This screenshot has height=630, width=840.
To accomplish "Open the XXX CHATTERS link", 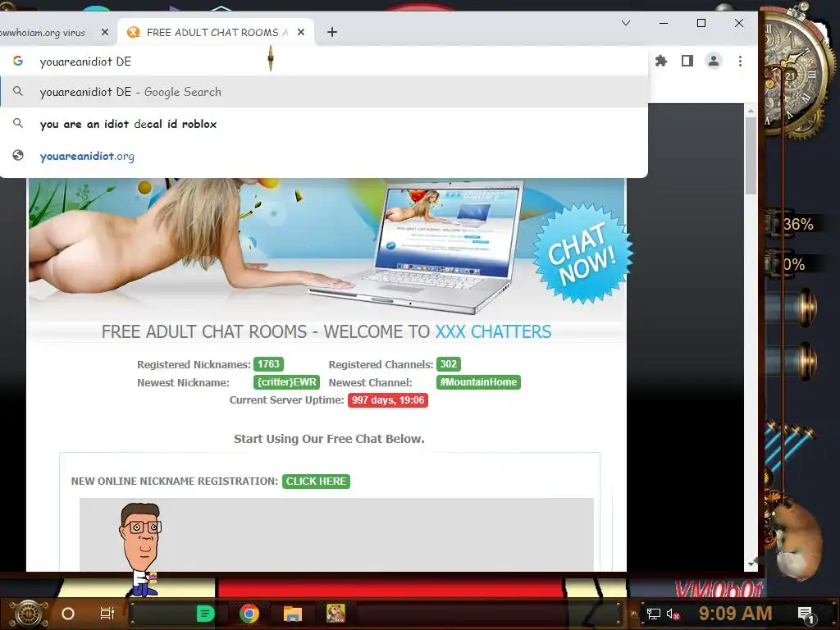I will (493, 331).
